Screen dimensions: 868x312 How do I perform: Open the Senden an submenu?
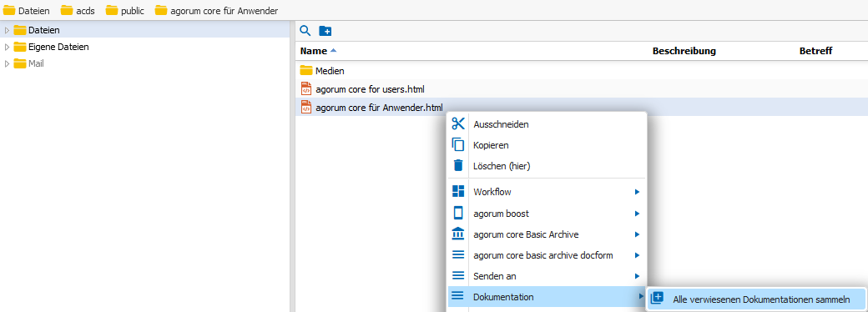point(547,275)
